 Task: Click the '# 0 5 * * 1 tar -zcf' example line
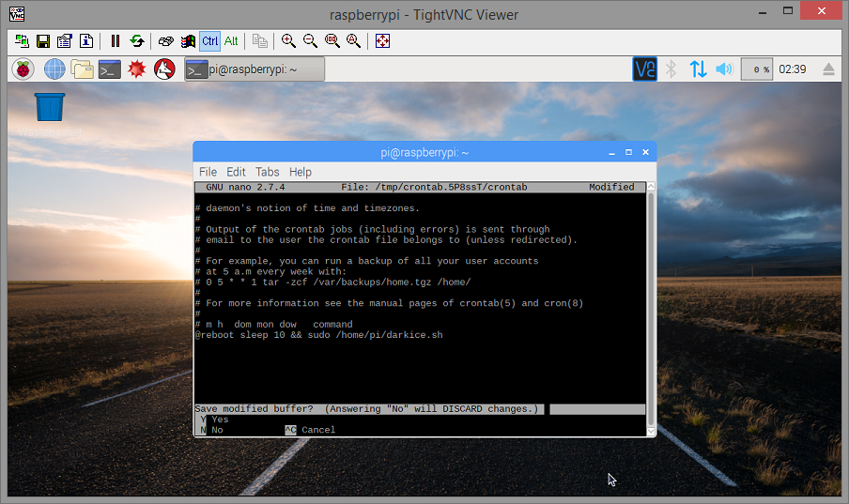tap(333, 283)
